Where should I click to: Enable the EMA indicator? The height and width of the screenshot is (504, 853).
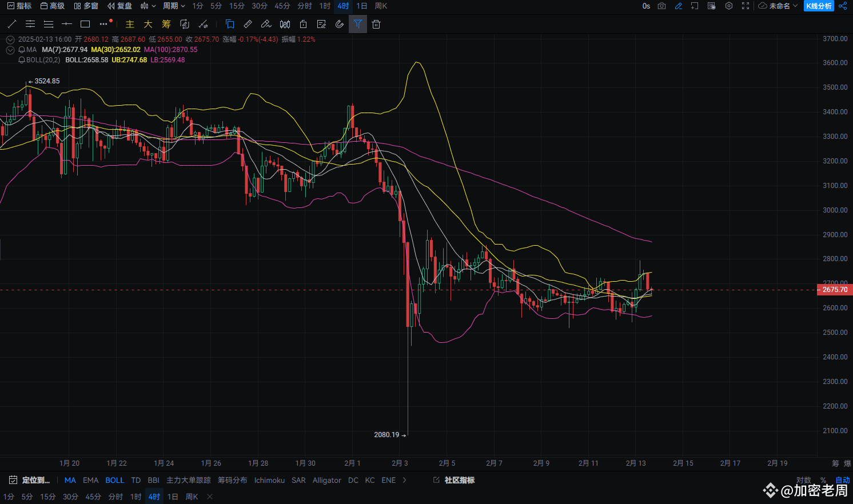pyautogui.click(x=91, y=481)
